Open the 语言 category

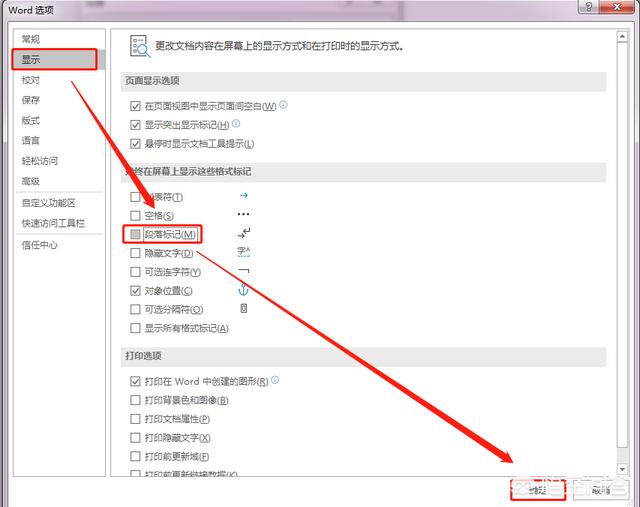click(59, 141)
